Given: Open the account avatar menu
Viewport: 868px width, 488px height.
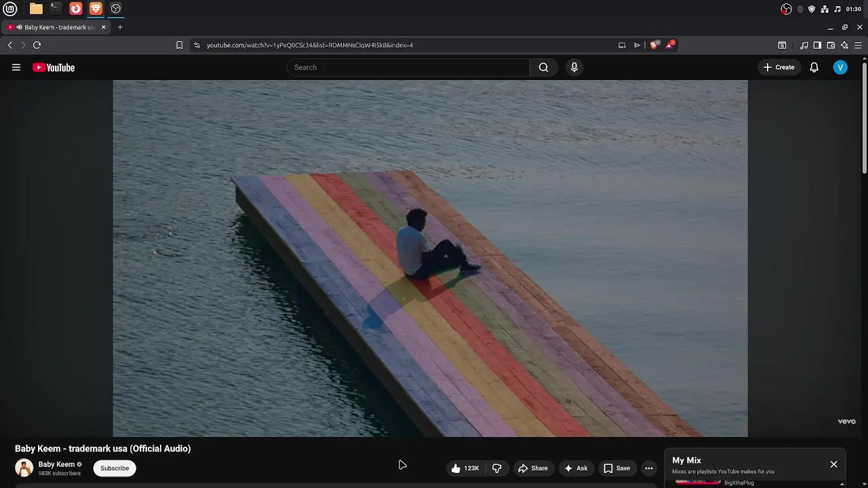Looking at the screenshot, I should pos(840,67).
